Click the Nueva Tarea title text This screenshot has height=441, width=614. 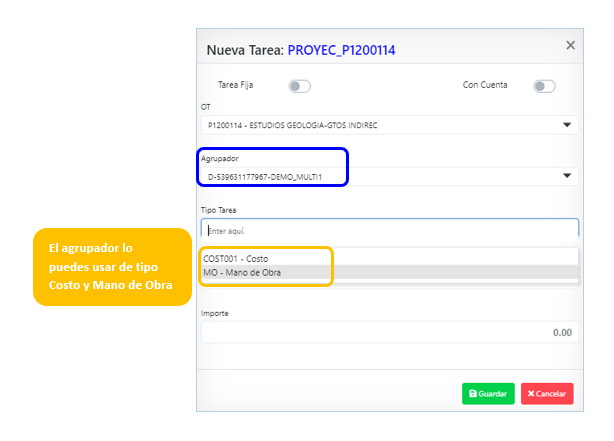[x=245, y=50]
